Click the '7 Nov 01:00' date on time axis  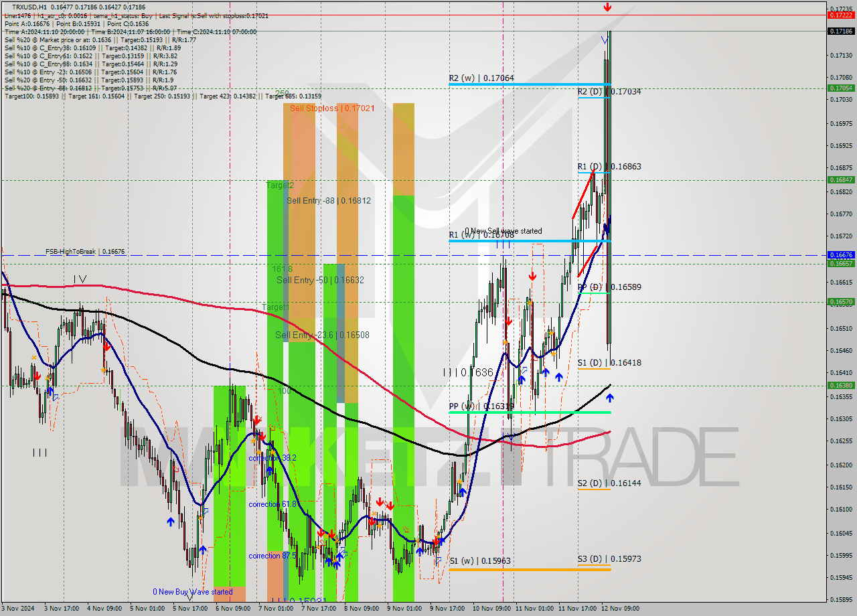277,609
